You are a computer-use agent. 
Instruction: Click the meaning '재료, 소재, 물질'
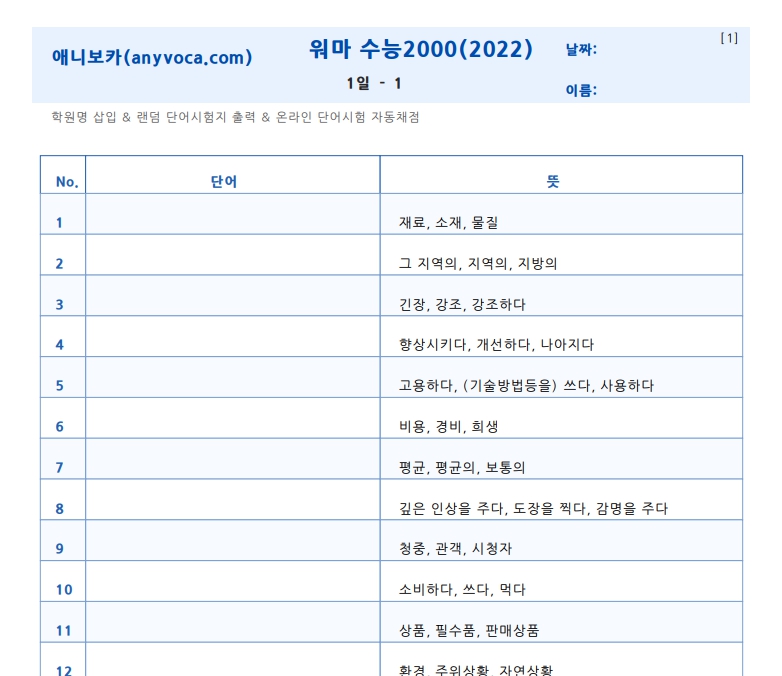(x=448, y=223)
